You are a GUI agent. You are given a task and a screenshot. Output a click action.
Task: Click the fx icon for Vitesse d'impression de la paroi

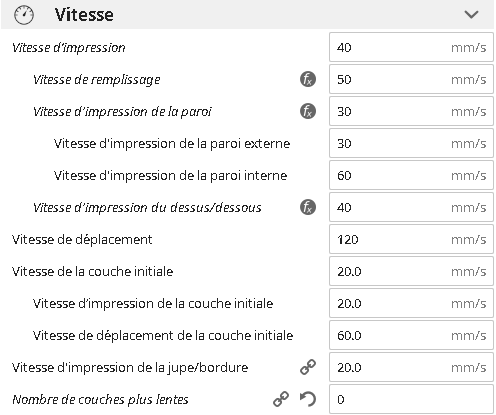pos(308,111)
